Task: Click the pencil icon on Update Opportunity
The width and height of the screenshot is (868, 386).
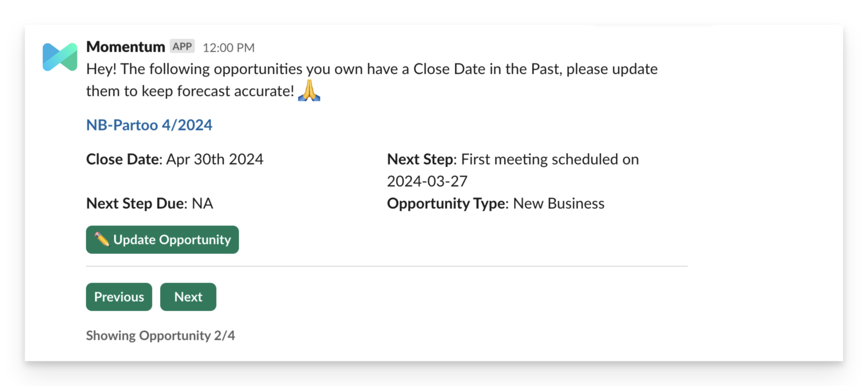Action: 102,239
